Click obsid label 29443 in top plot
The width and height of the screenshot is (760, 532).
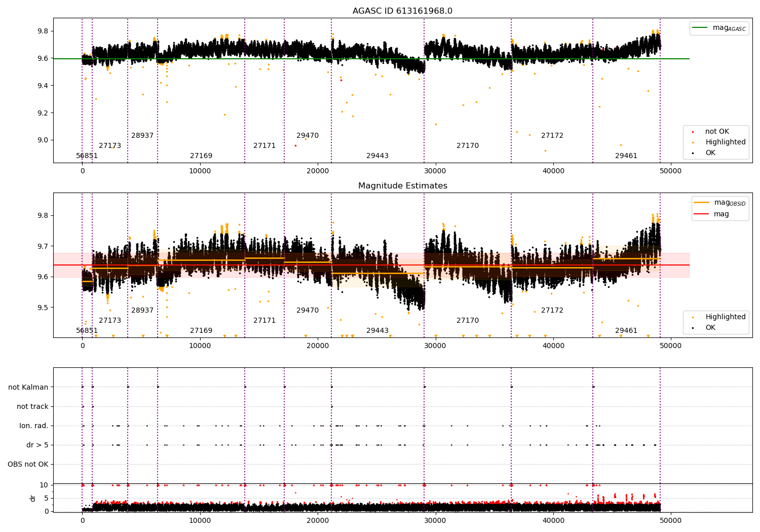pyautogui.click(x=377, y=156)
